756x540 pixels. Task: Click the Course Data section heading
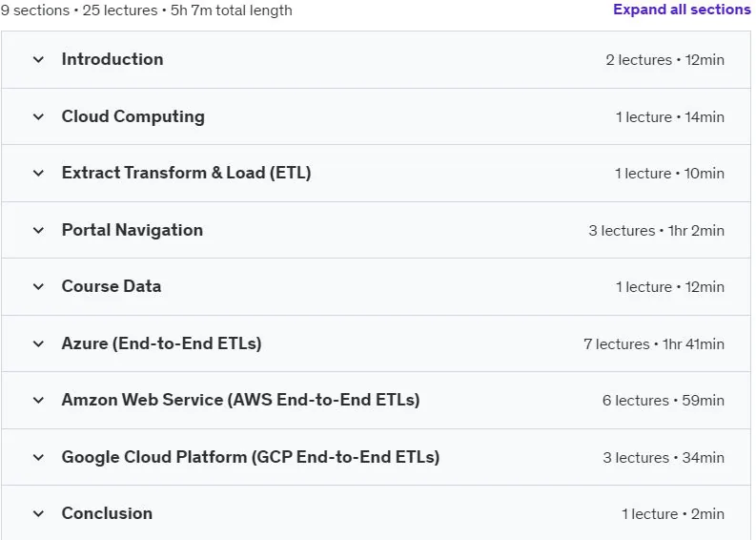point(112,286)
